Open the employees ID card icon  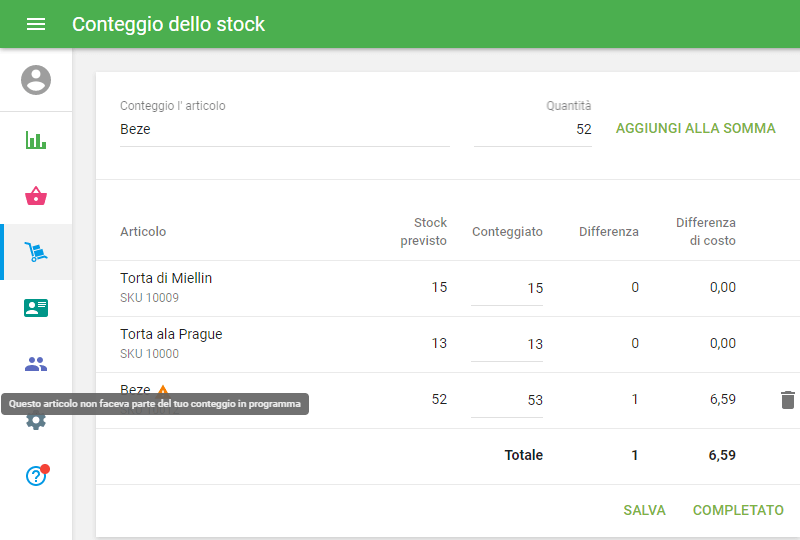(36, 308)
